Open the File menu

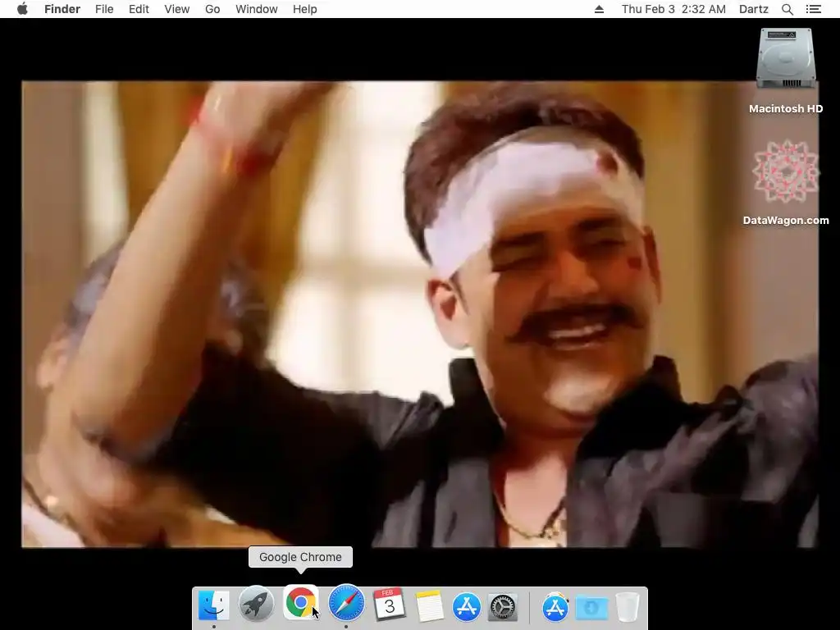click(104, 9)
